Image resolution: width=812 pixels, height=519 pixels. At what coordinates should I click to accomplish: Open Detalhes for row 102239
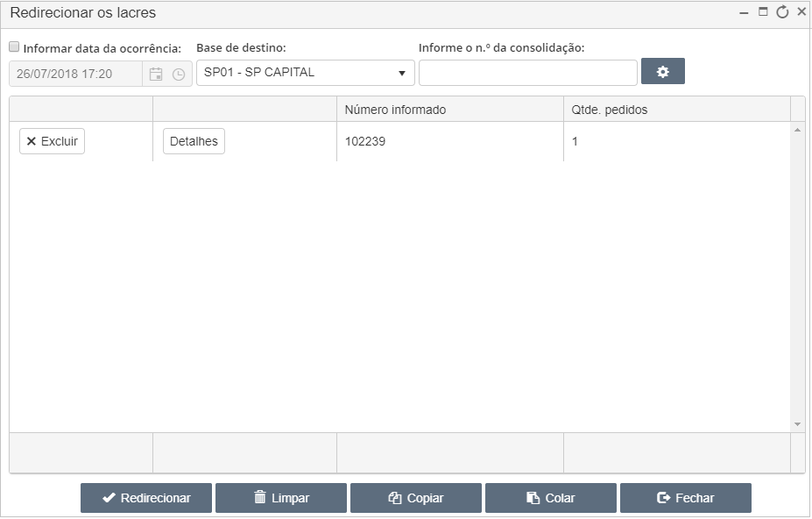coord(194,141)
